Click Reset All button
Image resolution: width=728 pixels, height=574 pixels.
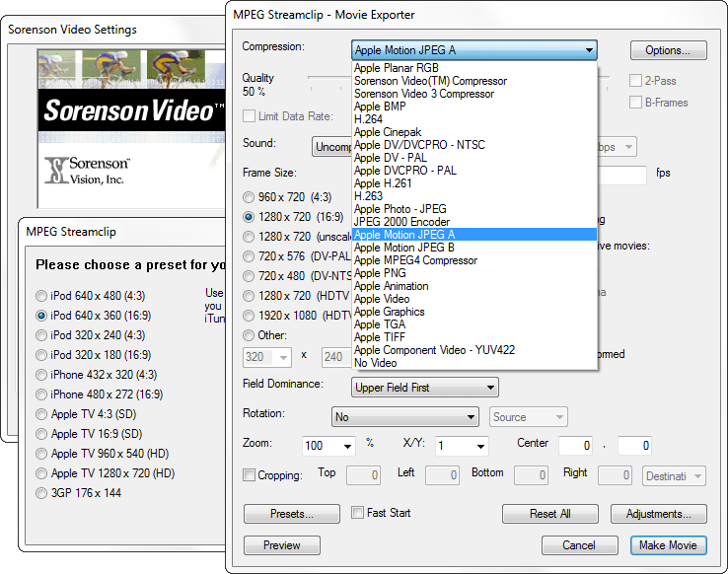point(549,514)
